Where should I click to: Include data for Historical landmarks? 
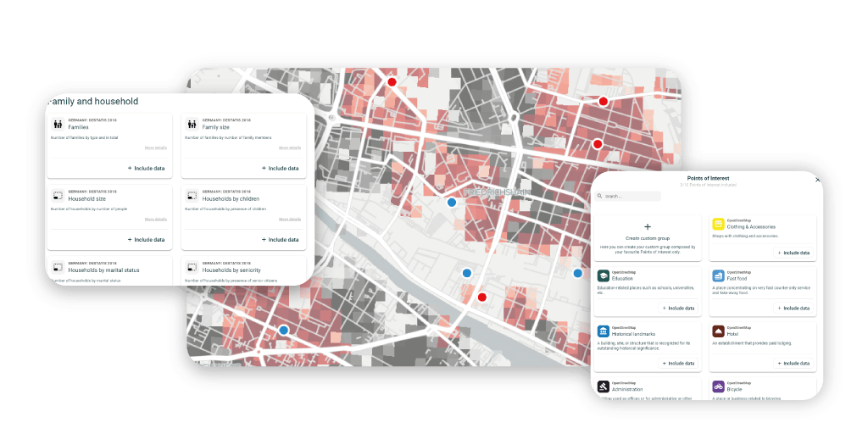(x=678, y=363)
